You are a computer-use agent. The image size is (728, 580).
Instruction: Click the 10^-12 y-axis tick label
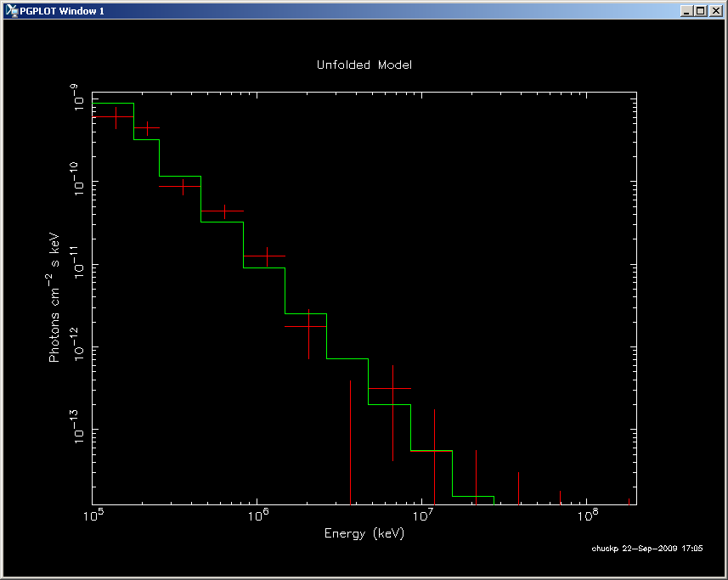tap(78, 343)
